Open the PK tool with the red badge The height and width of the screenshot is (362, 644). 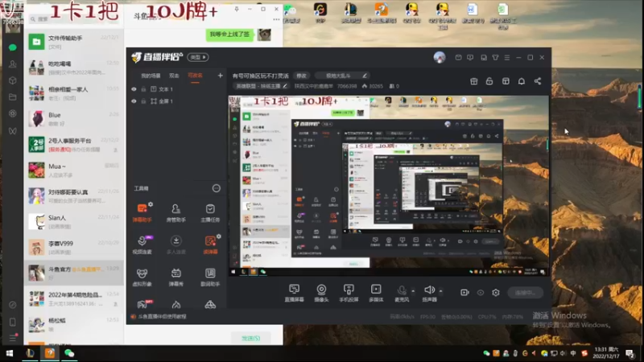click(x=144, y=304)
